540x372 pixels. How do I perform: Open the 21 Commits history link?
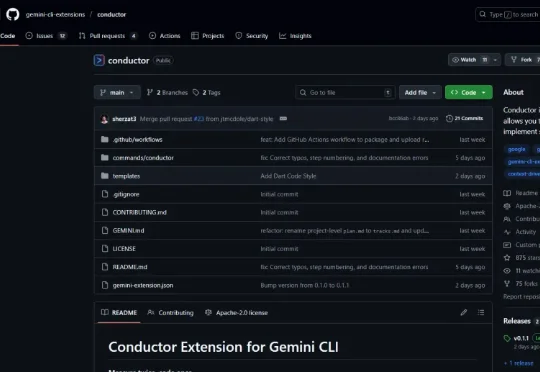click(465, 118)
